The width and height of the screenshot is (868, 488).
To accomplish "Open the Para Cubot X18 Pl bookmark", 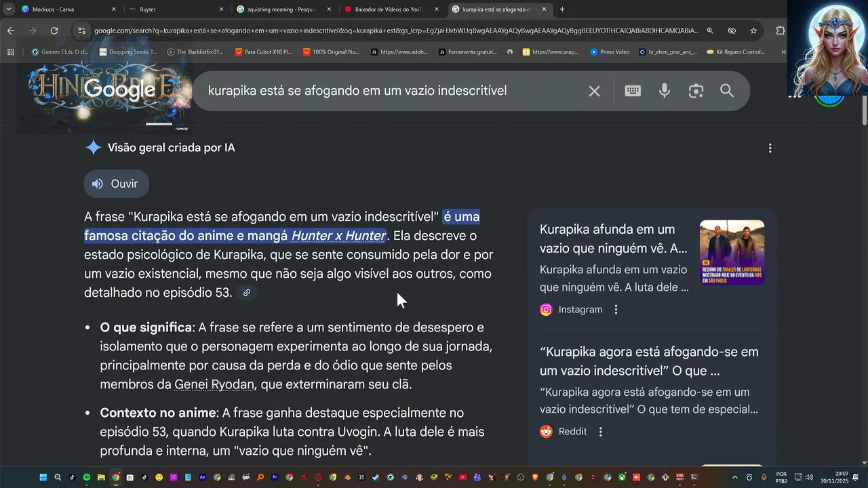I will tap(263, 52).
